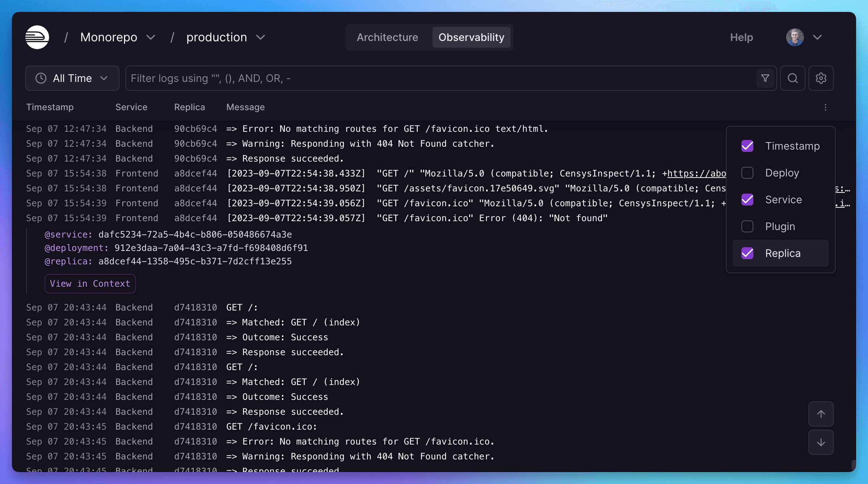Switch to the Architecture tab

[387, 37]
